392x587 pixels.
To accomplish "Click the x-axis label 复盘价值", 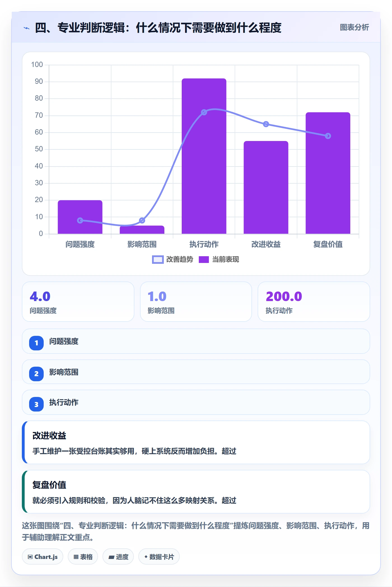I will tap(328, 244).
